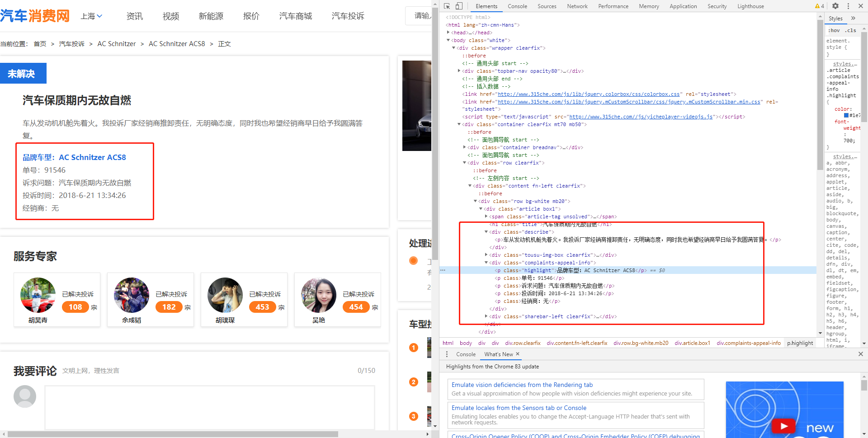868x438 pixels.
Task: Open the 汽车商城 navigation menu item
Action: click(296, 16)
